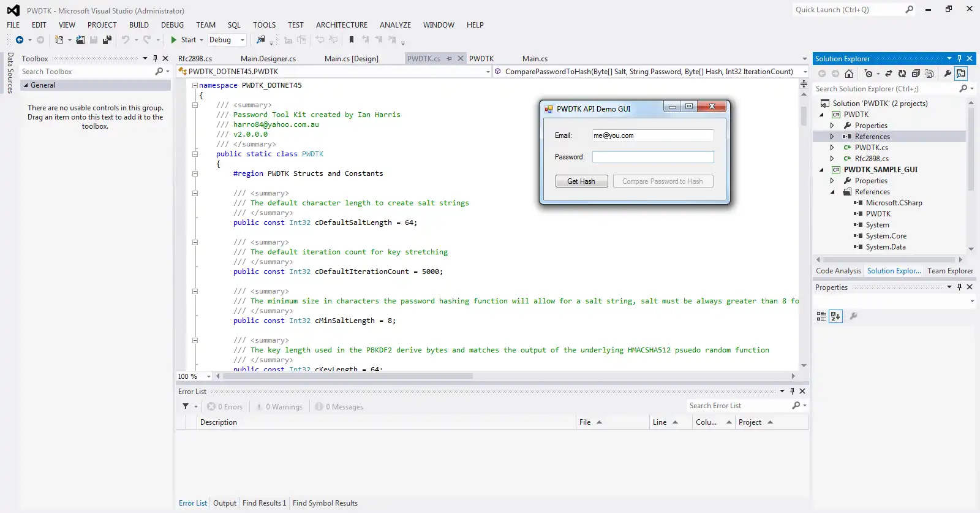
Task: Click the Categorized icon in Properties panel
Action: click(x=821, y=316)
